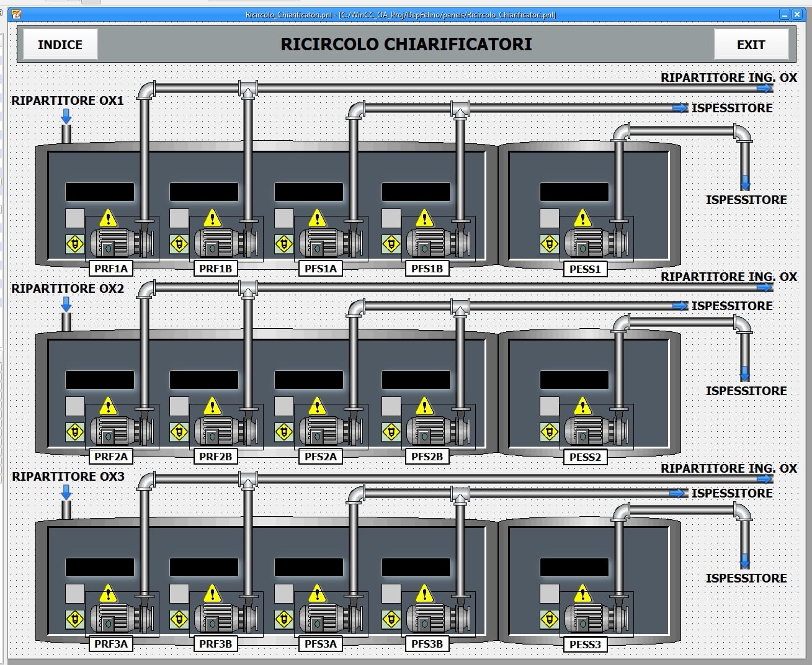The height and width of the screenshot is (665, 812).
Task: Click the window icon in the title bar
Action: tap(17, 14)
